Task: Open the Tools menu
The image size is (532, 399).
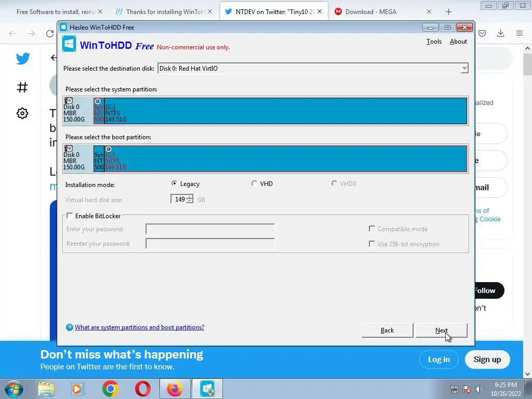Action: click(434, 42)
